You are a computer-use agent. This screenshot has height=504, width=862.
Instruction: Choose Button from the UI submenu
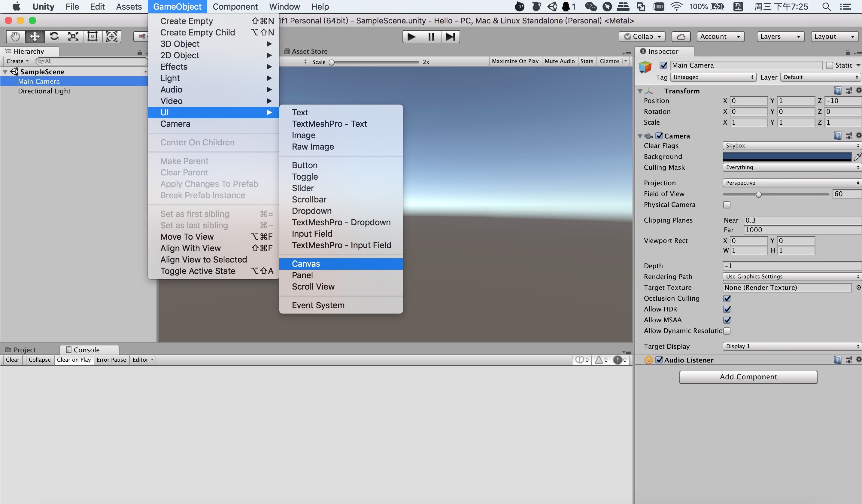341,165
